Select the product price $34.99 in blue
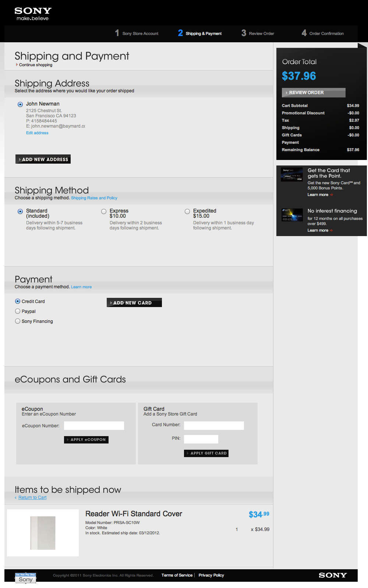The width and height of the screenshot is (368, 588). coord(259,514)
